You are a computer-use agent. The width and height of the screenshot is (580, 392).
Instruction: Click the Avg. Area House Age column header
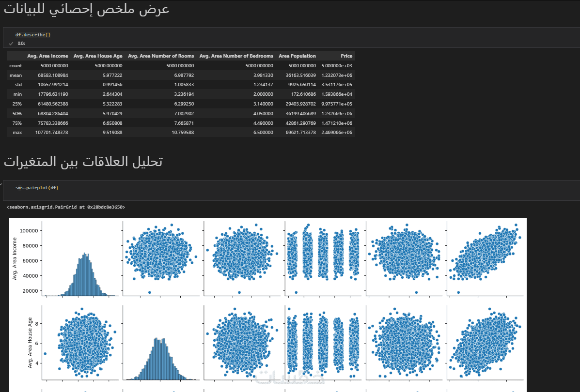(x=98, y=56)
